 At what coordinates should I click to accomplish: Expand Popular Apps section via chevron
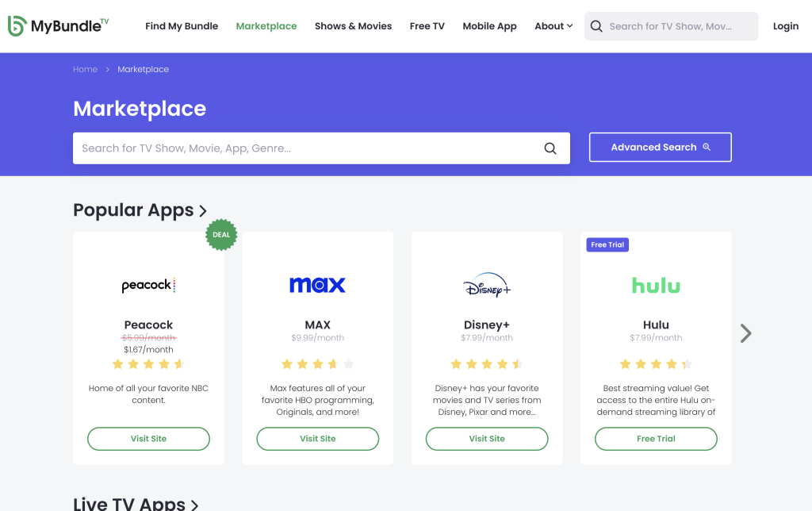(x=203, y=211)
